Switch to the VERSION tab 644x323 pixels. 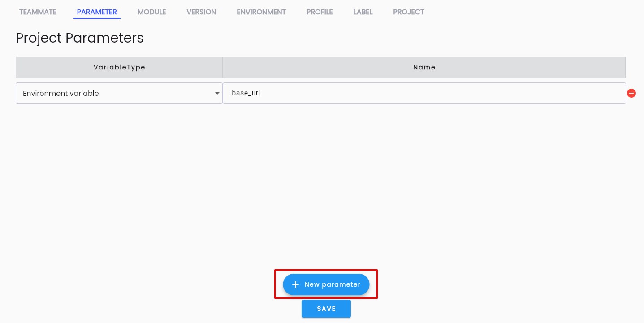201,12
